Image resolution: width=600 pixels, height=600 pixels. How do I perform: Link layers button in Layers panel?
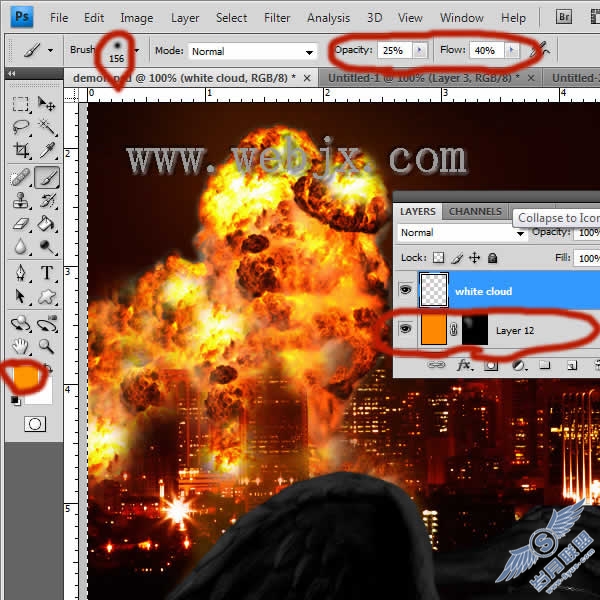(x=436, y=365)
